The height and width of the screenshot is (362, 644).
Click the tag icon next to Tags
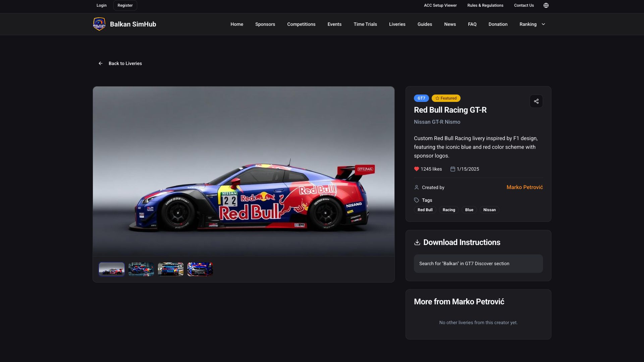tap(417, 200)
